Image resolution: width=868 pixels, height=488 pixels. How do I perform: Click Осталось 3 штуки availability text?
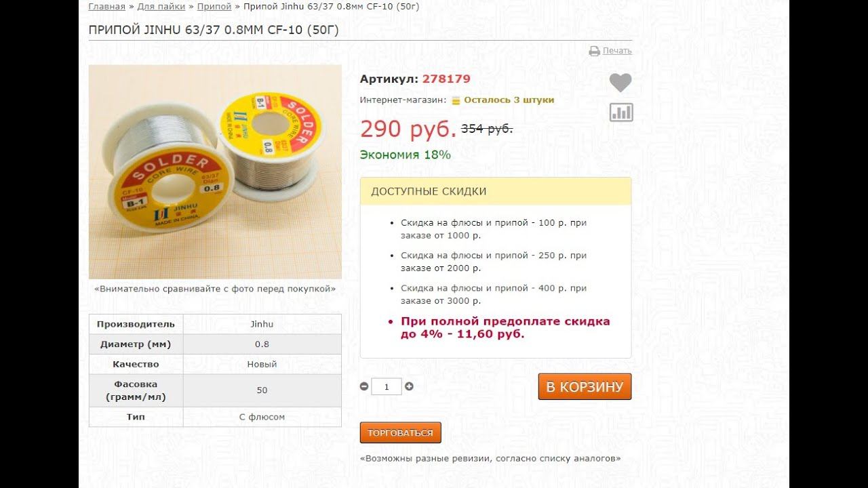(x=509, y=100)
